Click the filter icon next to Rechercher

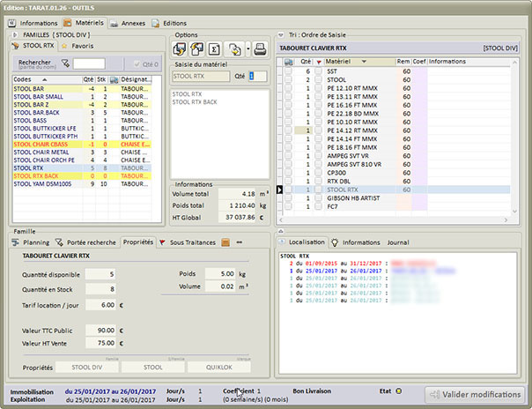coord(65,63)
